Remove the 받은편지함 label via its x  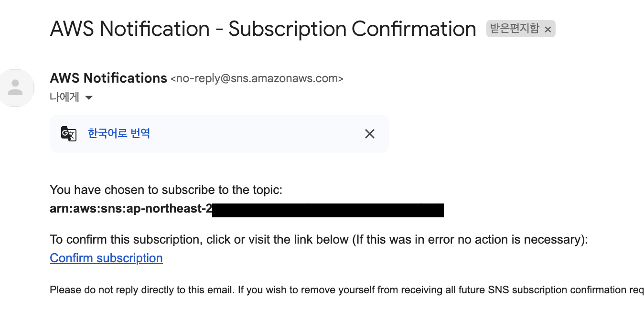point(548,30)
